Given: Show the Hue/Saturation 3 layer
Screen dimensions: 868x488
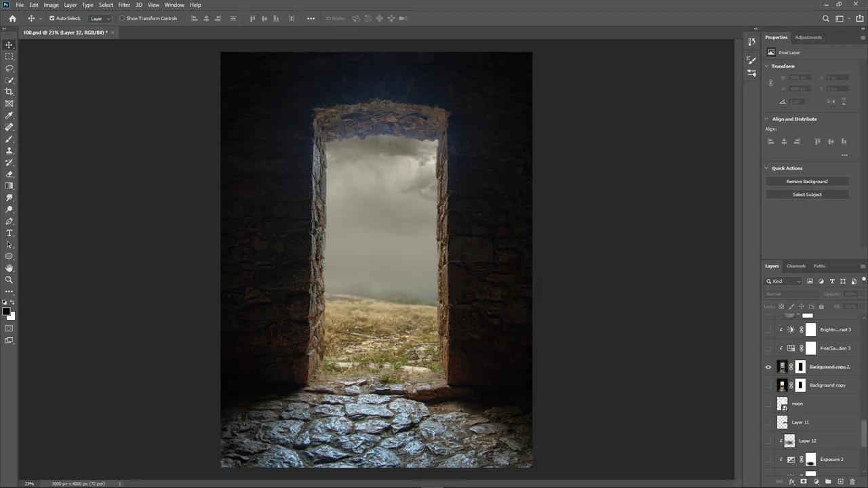Looking at the screenshot, I should pyautogui.click(x=768, y=348).
